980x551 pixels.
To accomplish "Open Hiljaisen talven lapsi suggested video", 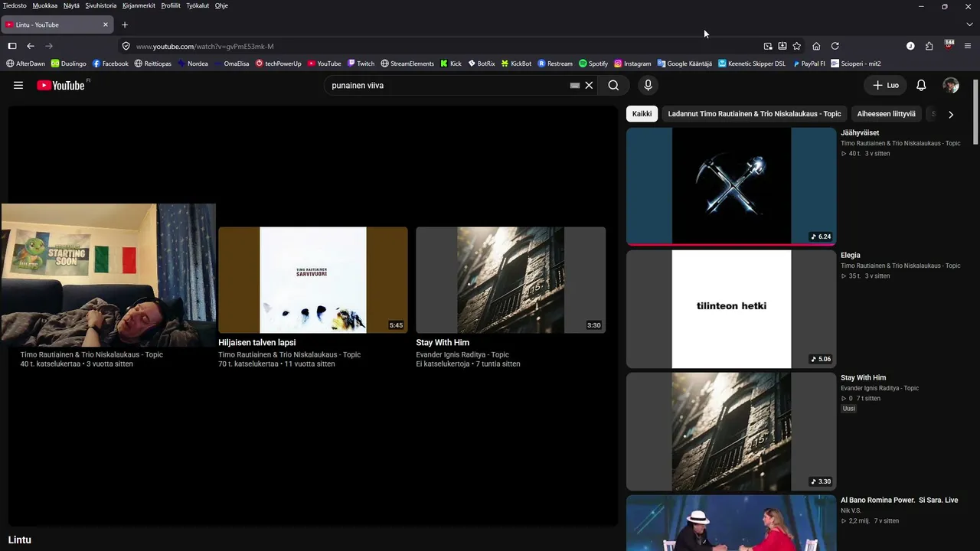I will pyautogui.click(x=256, y=343).
